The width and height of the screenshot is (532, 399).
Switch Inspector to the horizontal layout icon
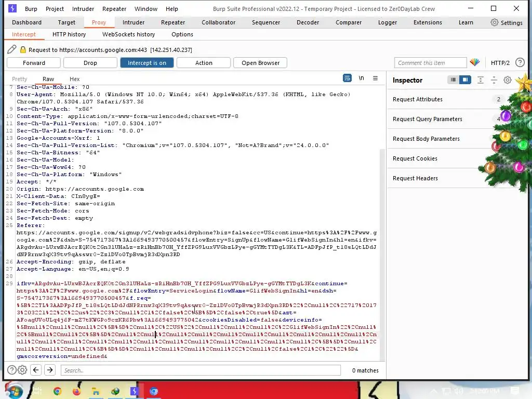pyautogui.click(x=453, y=79)
